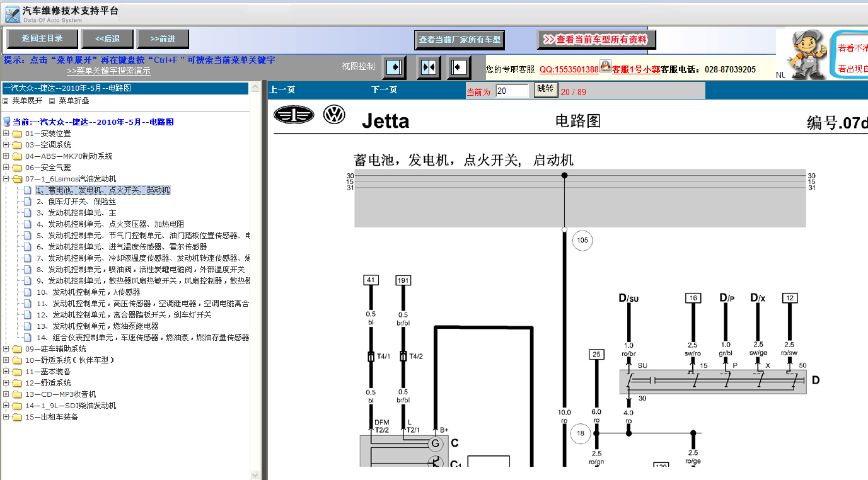Image resolution: width=868 pixels, height=480 pixels.
Task: Go to 上一页 previous page
Action: tap(282, 90)
